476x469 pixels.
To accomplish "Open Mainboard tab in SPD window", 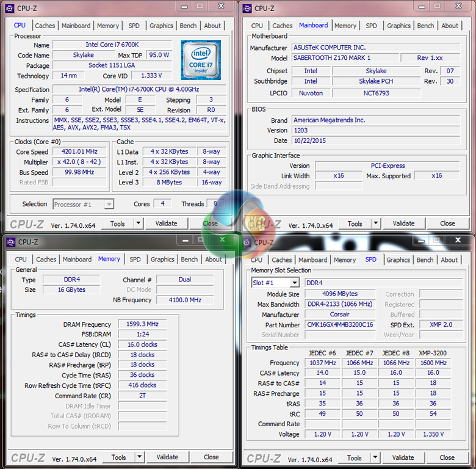I will point(312,260).
